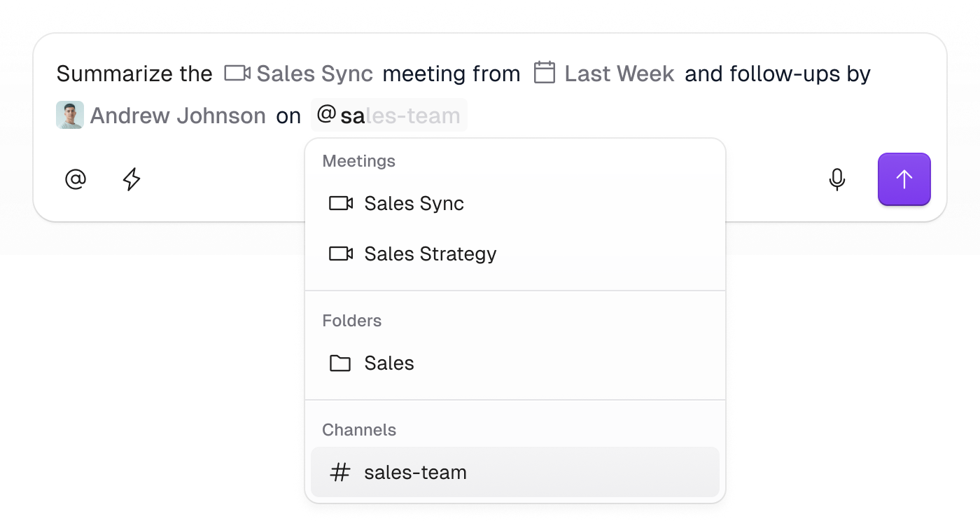This screenshot has width=980, height=521.
Task: Click the video icon next to Sales Strategy
Action: (x=341, y=253)
